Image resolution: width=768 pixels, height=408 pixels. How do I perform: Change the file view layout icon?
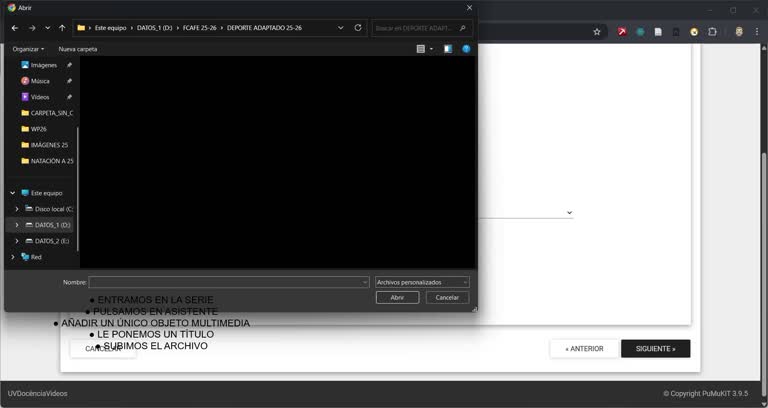click(x=421, y=48)
